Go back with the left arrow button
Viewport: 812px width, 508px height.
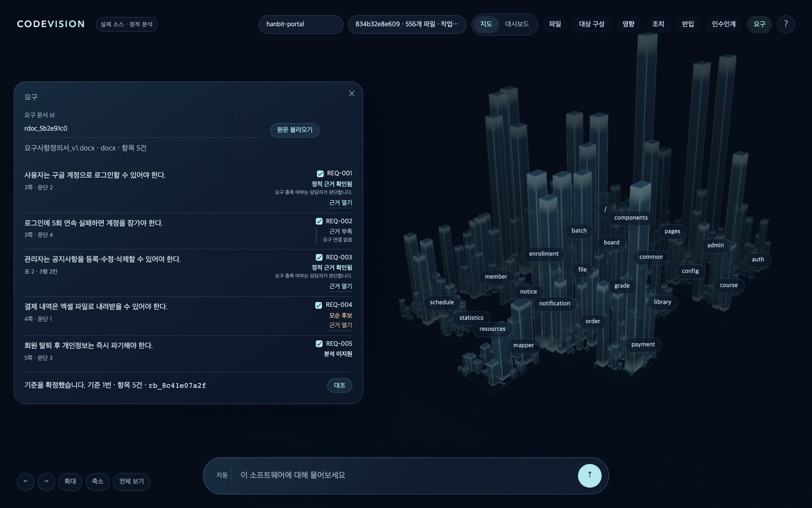25,481
